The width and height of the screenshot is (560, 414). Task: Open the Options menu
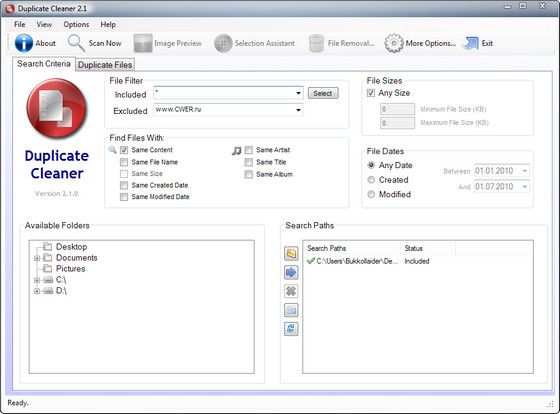[76, 25]
